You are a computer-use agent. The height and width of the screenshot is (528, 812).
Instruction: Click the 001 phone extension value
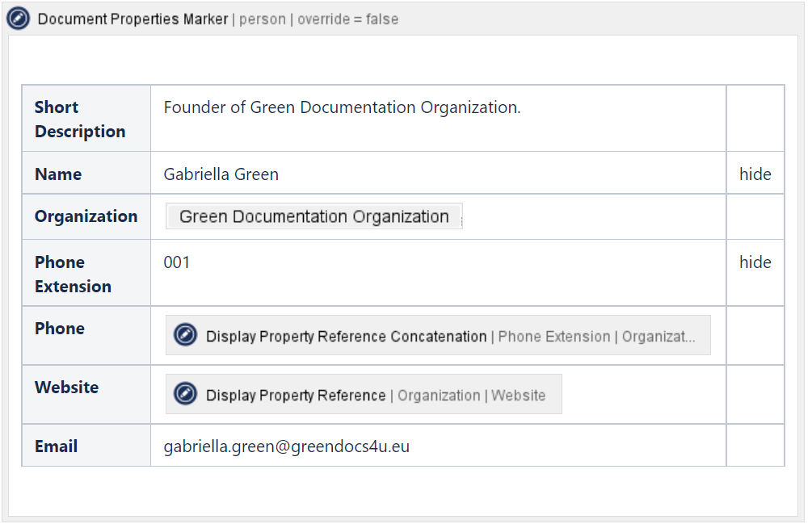click(x=177, y=262)
